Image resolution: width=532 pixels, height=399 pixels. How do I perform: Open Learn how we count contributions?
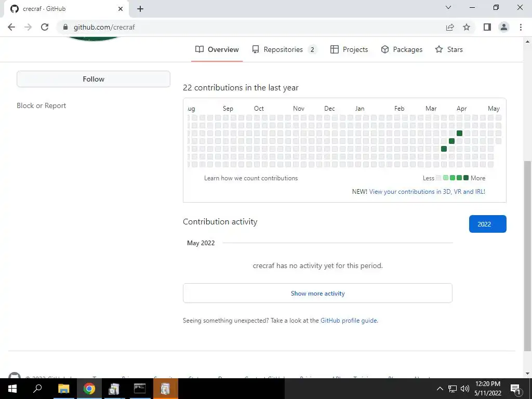click(x=251, y=178)
